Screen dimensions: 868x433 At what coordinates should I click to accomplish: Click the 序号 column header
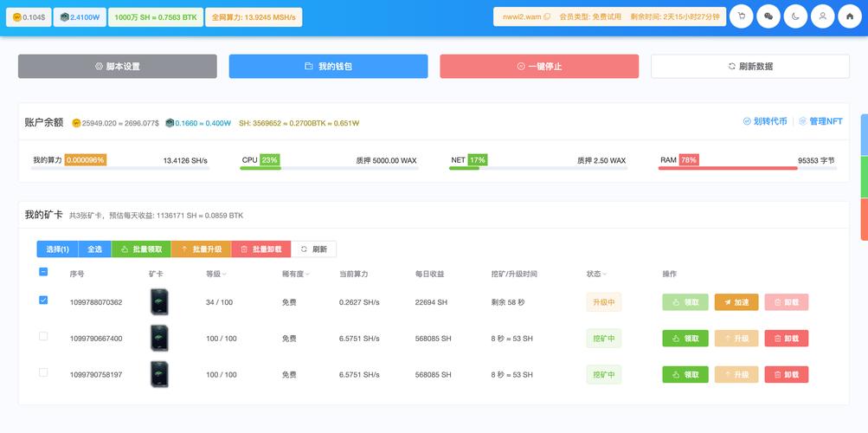coord(77,274)
